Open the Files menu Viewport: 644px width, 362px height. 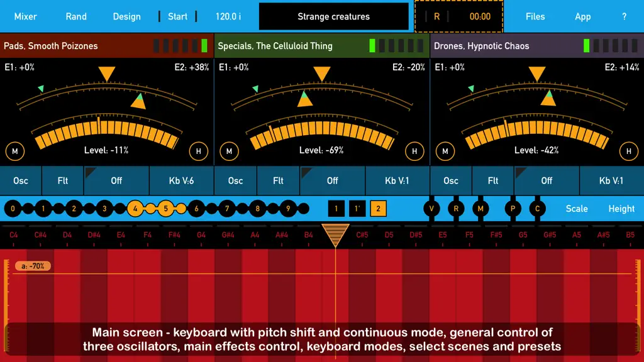535,16
